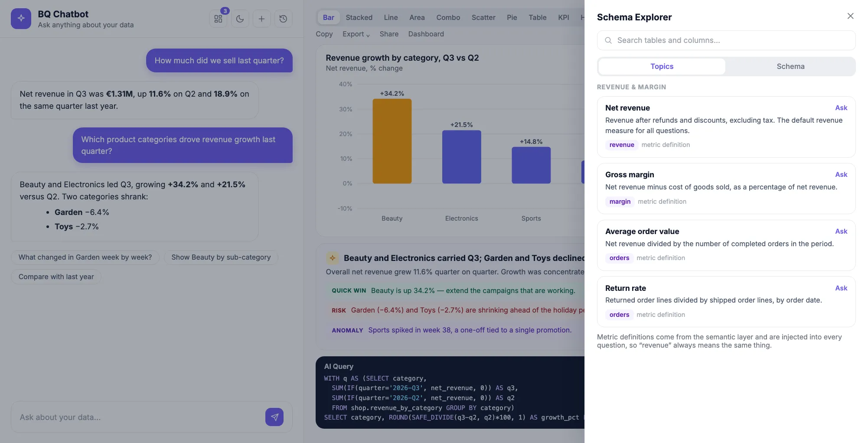This screenshot has height=443, width=868.
Task: Open the Topics tab in Schema Explorer
Action: click(662, 66)
